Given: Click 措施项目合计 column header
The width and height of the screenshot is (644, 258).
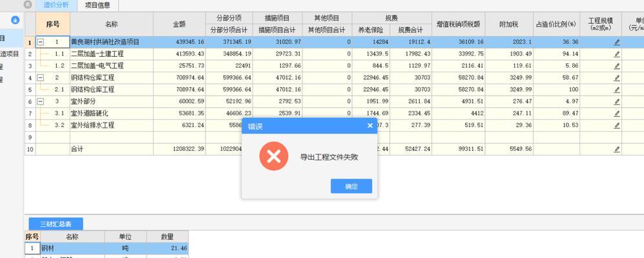Looking at the screenshot, I should click(277, 30).
